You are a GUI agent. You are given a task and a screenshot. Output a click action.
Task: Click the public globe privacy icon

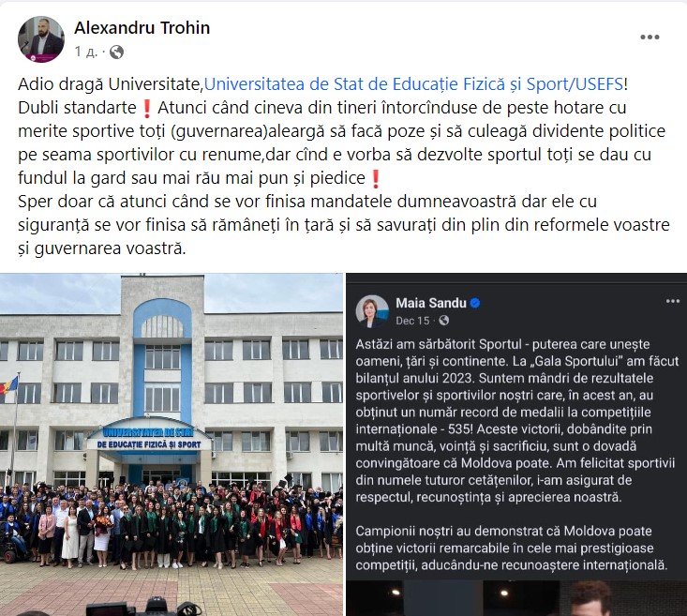point(116,53)
